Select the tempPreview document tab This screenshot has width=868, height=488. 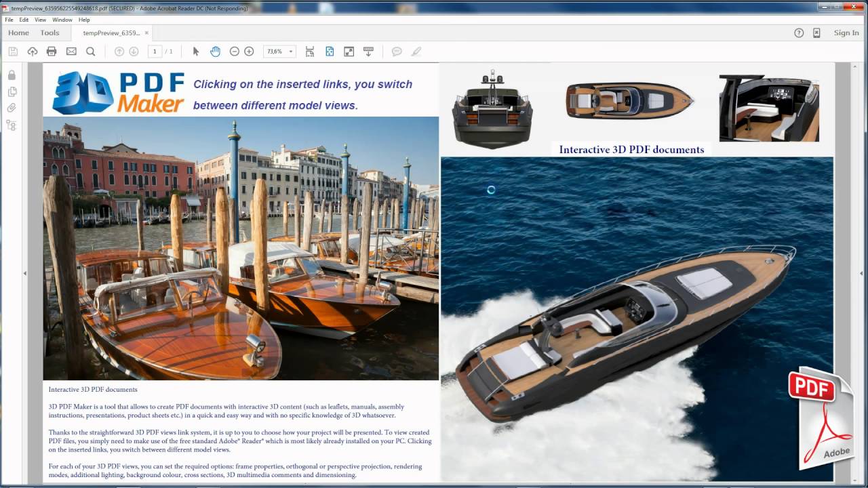pos(111,33)
